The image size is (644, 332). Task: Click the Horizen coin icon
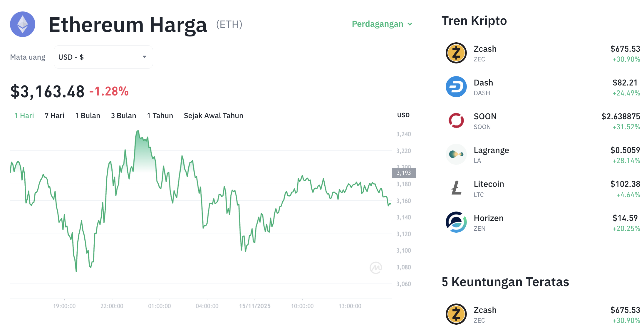(456, 222)
